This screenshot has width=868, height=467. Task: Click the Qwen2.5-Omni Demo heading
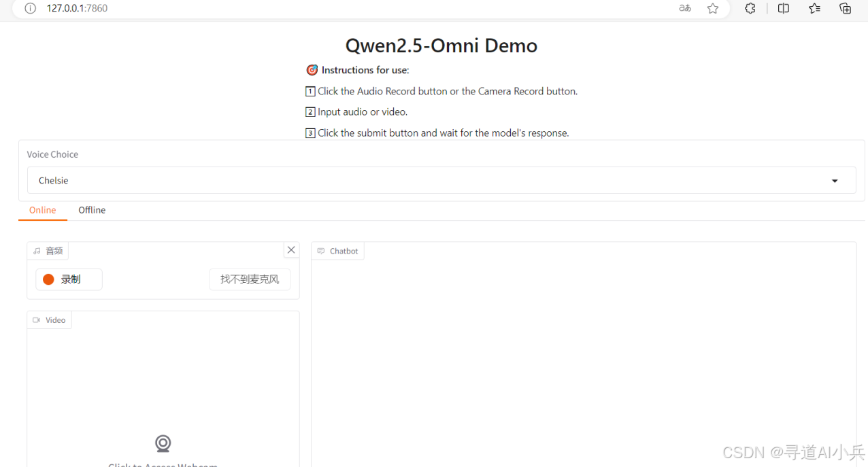441,46
